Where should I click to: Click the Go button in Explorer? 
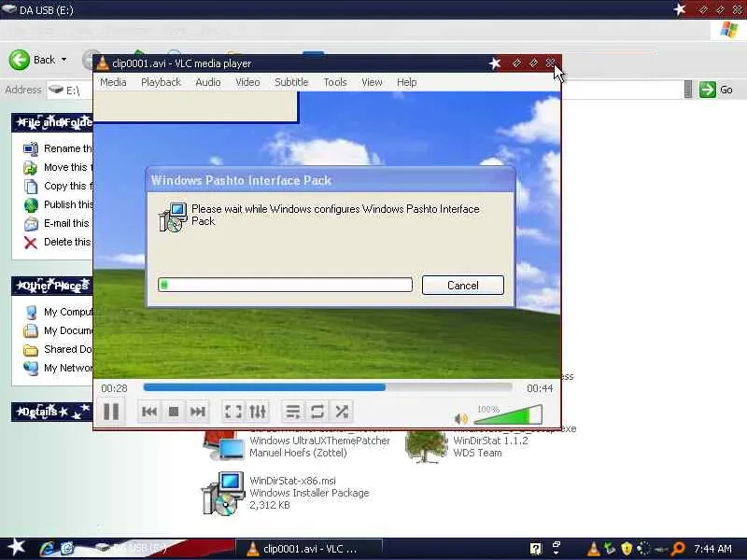(x=715, y=90)
